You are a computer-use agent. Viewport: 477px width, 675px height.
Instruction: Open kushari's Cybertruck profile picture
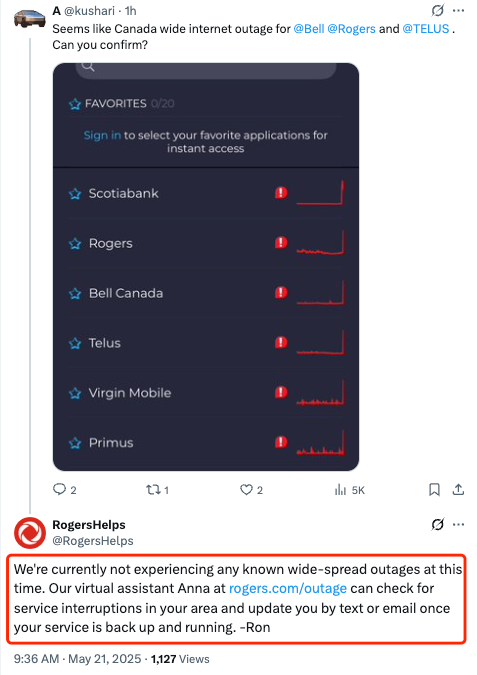pos(30,19)
